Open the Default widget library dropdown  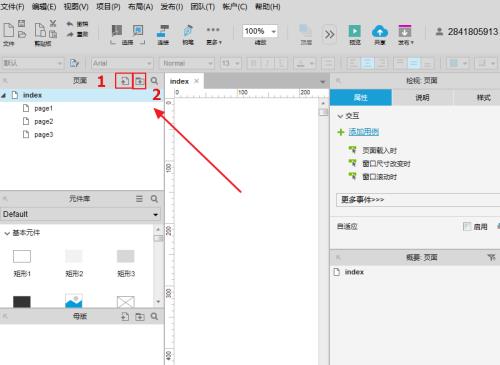pos(80,214)
